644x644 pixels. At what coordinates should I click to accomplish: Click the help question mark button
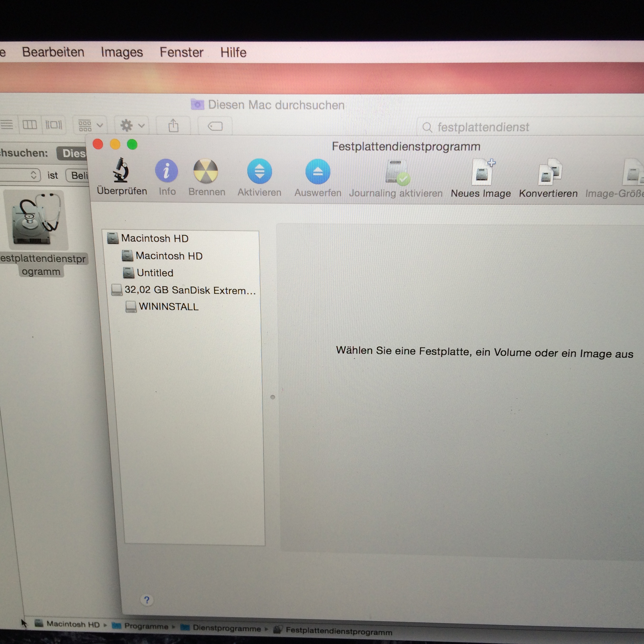pyautogui.click(x=147, y=600)
